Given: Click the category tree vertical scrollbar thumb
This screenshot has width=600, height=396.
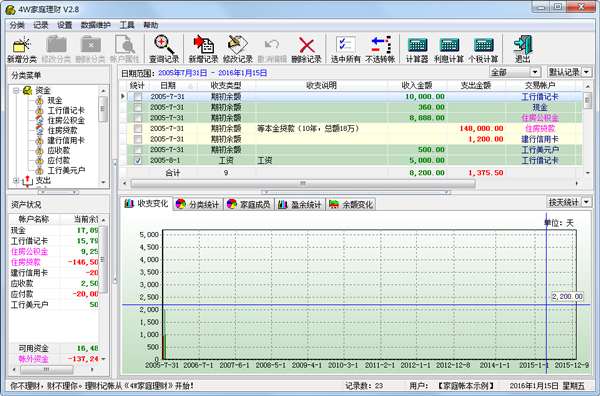Looking at the screenshot, I should [103, 109].
